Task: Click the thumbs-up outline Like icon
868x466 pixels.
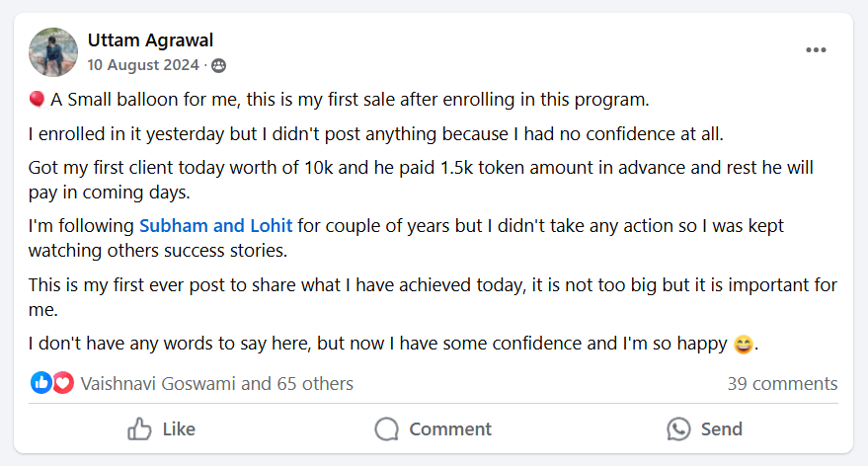Action: pyautogui.click(x=139, y=429)
